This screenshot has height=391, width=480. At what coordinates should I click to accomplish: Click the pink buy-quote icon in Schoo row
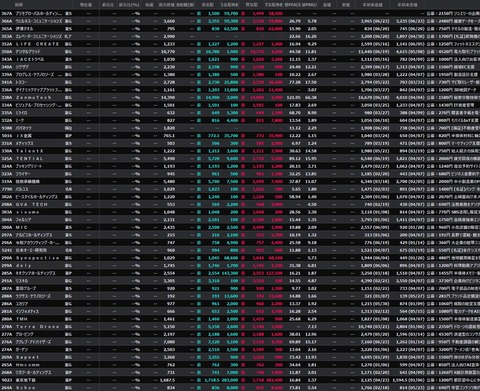click(x=243, y=388)
